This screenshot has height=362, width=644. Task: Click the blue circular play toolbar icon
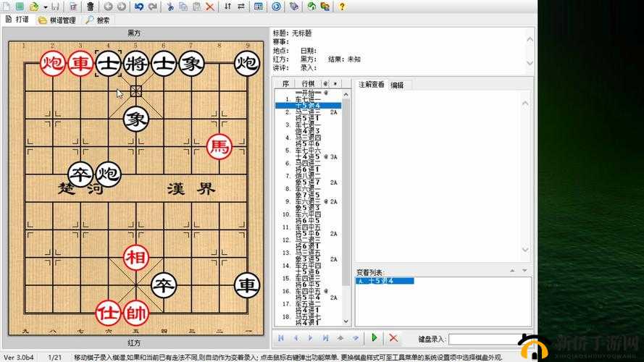pos(277,7)
